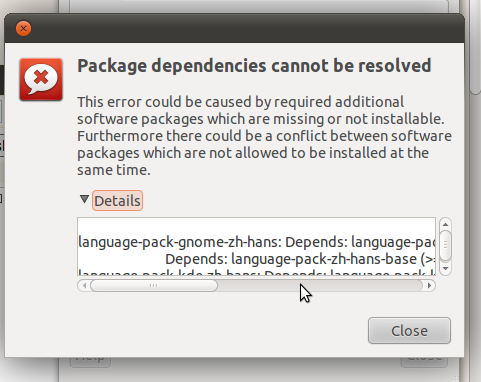Viewport: 481px width, 382px height.
Task: Toggle the Details label expander
Action: [x=117, y=201]
